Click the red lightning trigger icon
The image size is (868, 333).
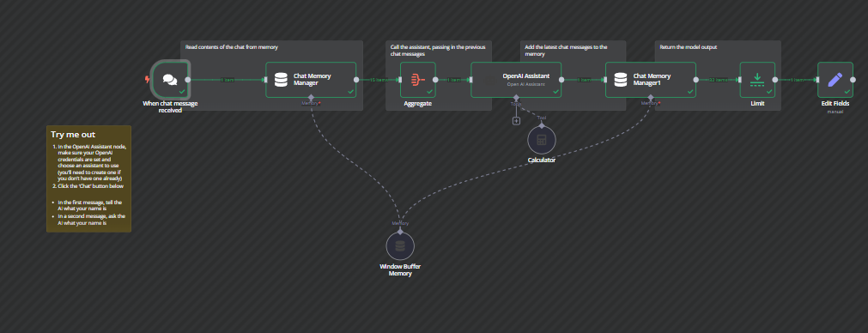tap(147, 80)
